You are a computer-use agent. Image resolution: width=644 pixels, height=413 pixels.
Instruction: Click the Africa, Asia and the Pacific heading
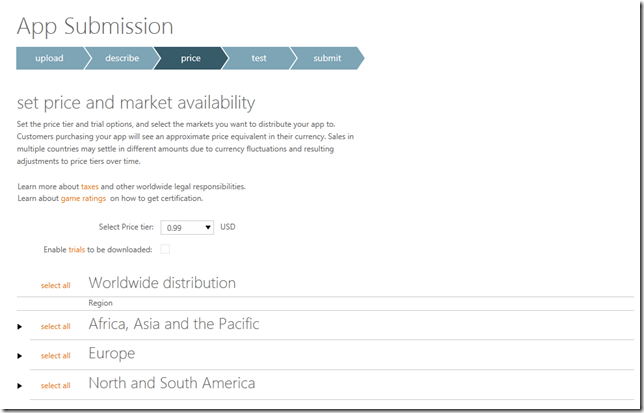174,324
